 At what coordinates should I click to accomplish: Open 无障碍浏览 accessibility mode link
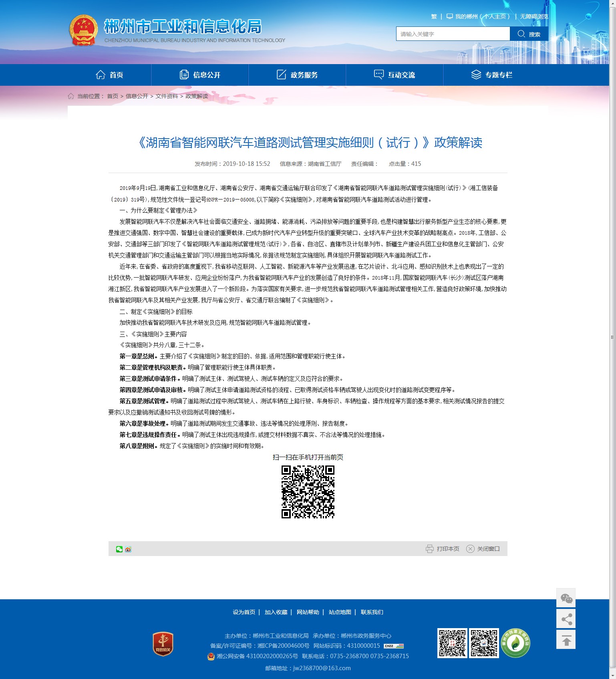tap(534, 16)
